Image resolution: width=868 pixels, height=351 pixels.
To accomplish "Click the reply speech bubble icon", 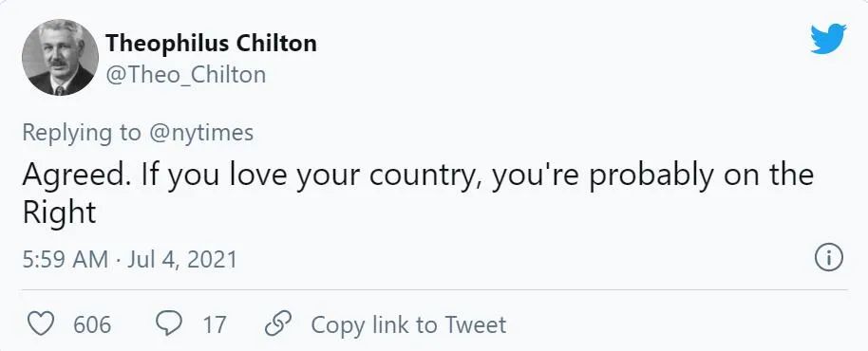I will [169, 323].
